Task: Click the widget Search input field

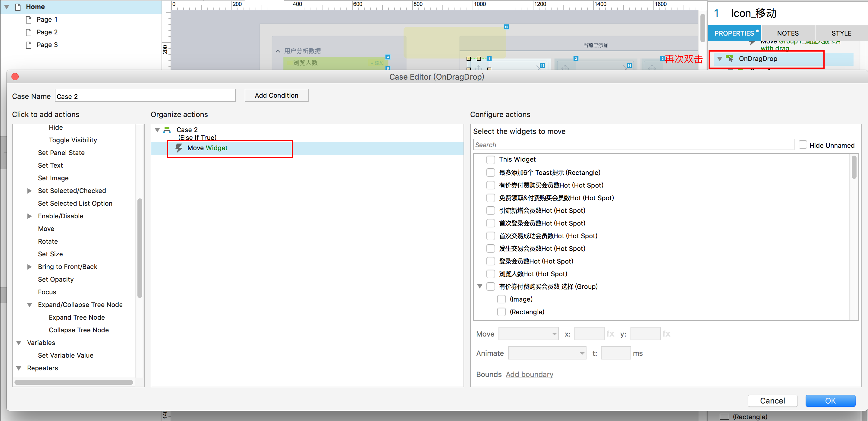Action: [x=633, y=145]
